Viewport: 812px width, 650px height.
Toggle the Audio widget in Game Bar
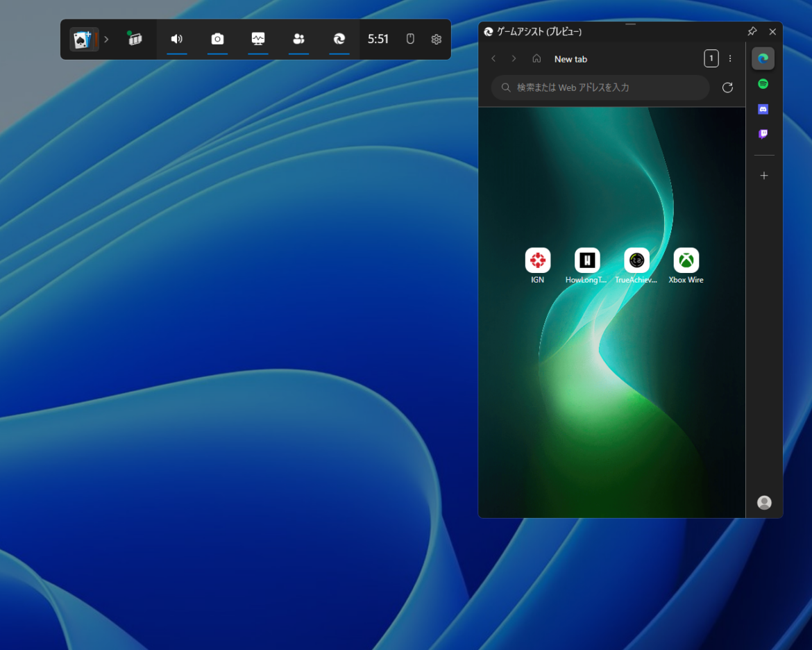coord(176,39)
